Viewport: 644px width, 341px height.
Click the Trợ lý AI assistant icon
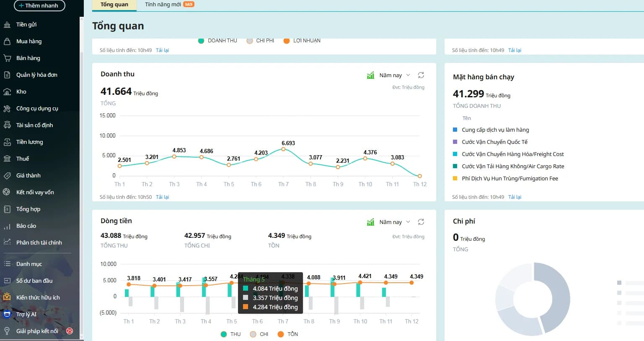pyautogui.click(x=7, y=314)
